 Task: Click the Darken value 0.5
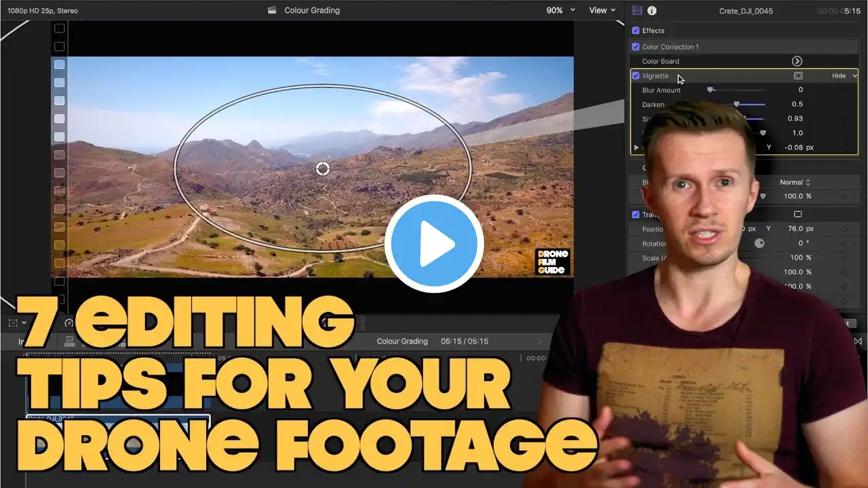click(797, 104)
